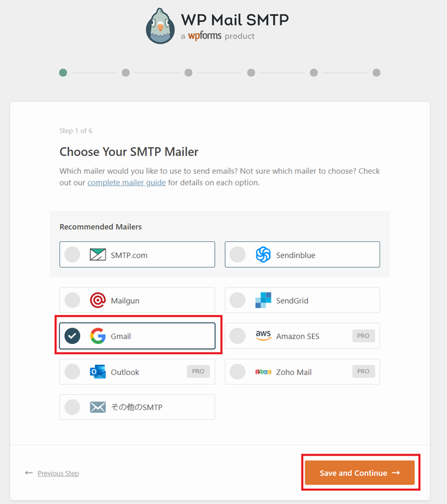Pick the Zoho Mail radio button
The height and width of the screenshot is (504, 447).
[x=238, y=372]
